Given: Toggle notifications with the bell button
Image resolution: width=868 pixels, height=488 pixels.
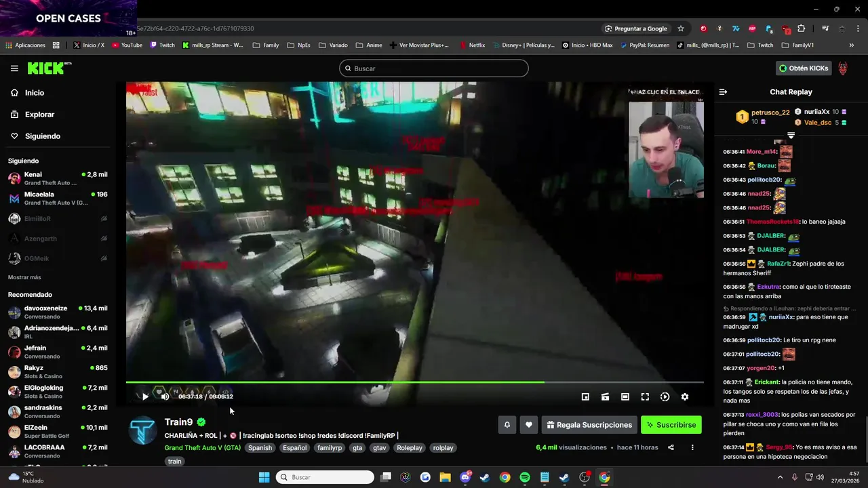Looking at the screenshot, I should point(507,425).
